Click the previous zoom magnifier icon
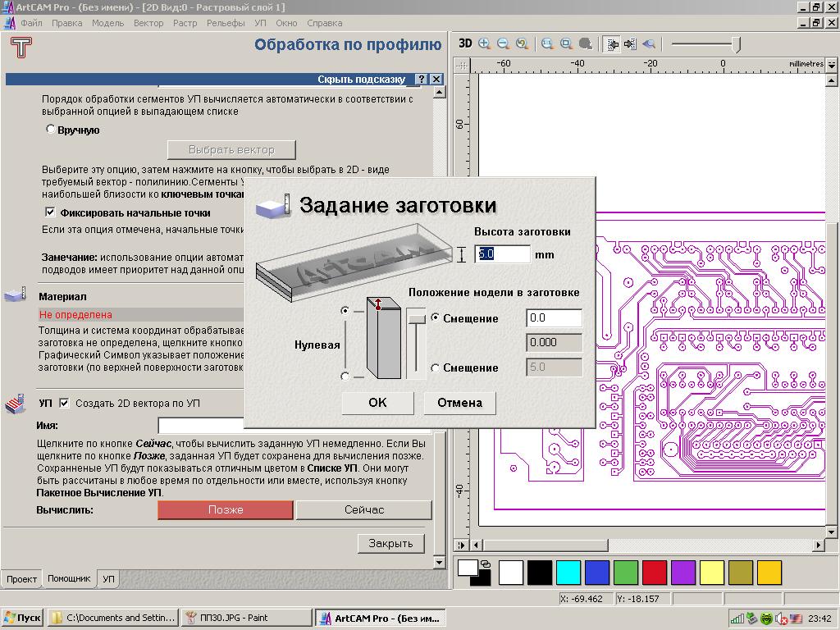Screen dimensions: 840x630 pyautogui.click(x=522, y=44)
